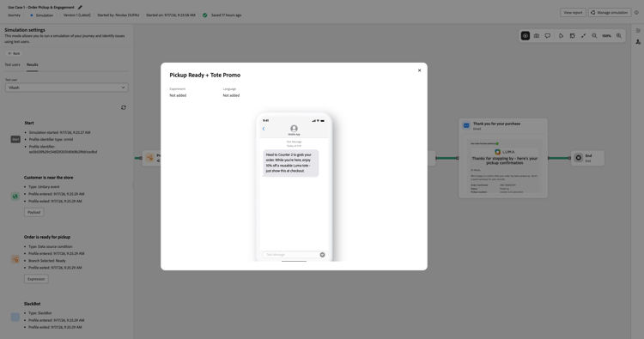This screenshot has width=644, height=339.
Task: Go back using the Back button
Action: (x=14, y=53)
